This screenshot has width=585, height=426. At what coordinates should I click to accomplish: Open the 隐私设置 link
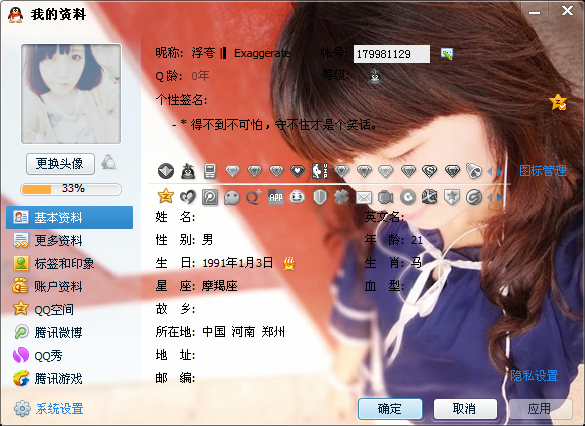click(x=534, y=375)
